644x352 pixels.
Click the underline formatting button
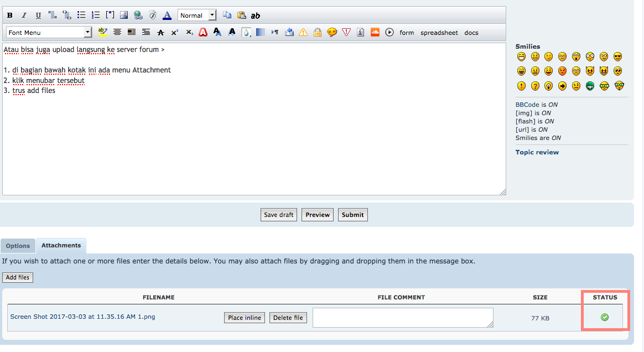point(38,15)
